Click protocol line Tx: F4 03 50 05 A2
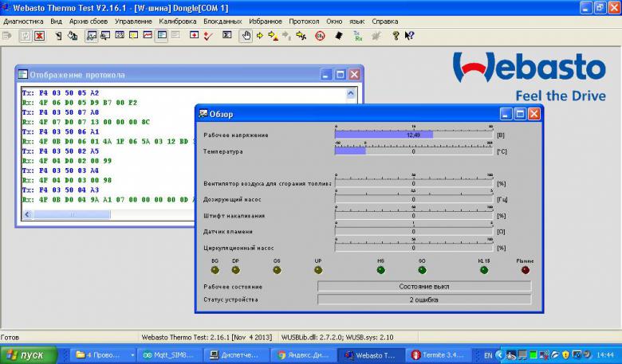 [61, 93]
